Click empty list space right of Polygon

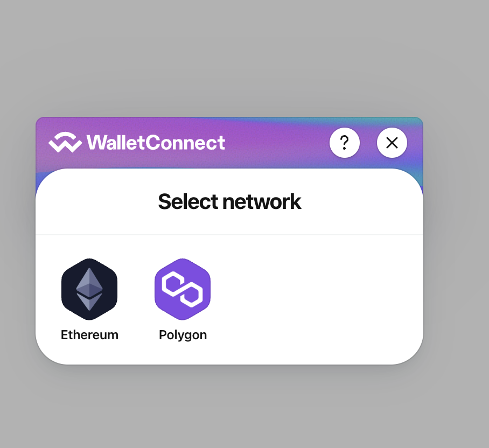[x=312, y=296]
